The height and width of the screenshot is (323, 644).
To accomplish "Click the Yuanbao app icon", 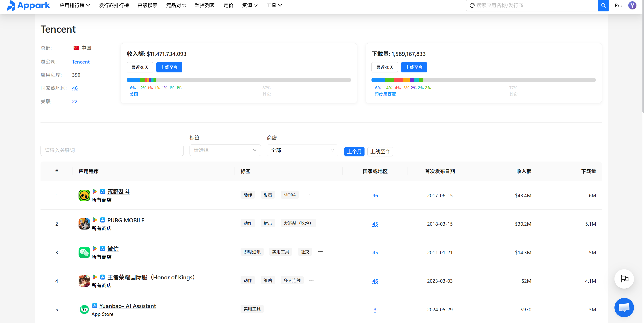I will pyautogui.click(x=84, y=310).
